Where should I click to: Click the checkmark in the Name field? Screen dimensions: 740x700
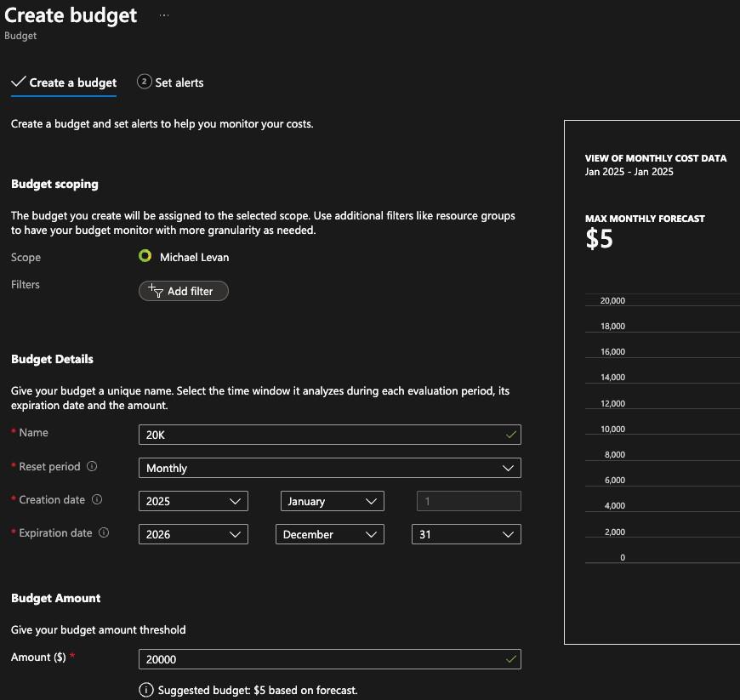[x=510, y=435]
